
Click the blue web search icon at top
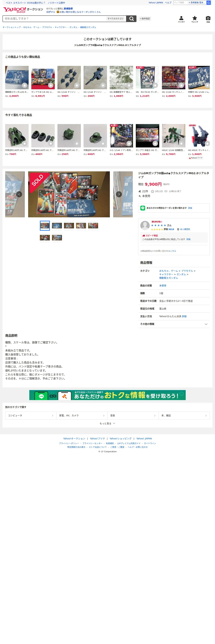(x=208, y=3)
